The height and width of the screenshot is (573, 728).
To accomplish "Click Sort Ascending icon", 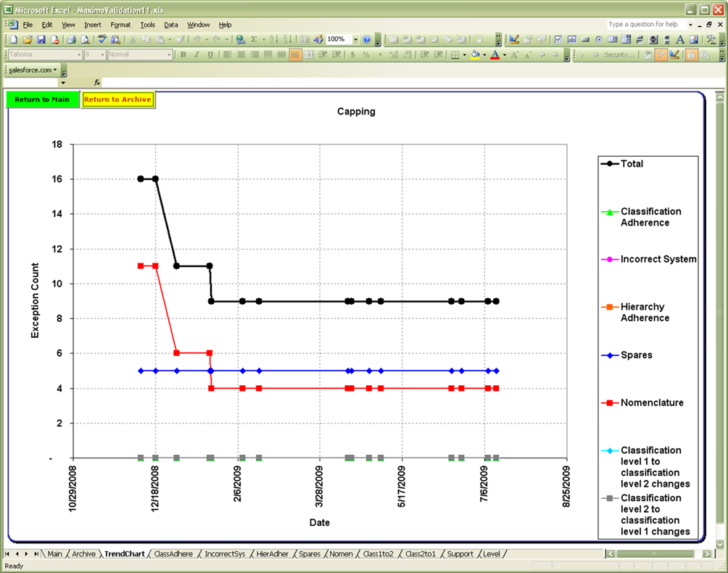I will click(274, 39).
